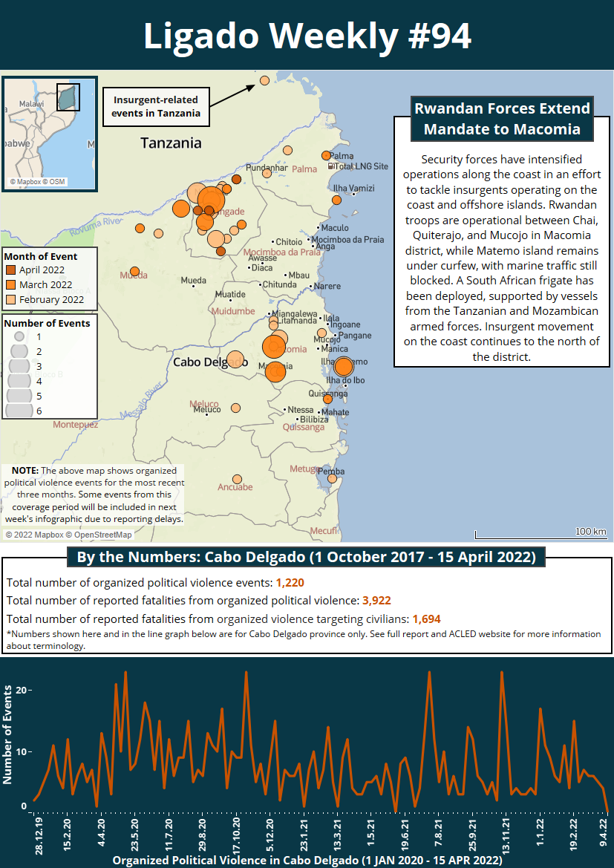Click the event marker at the arrow tip in Tanzania
The width and height of the screenshot is (614, 868).
(264, 80)
